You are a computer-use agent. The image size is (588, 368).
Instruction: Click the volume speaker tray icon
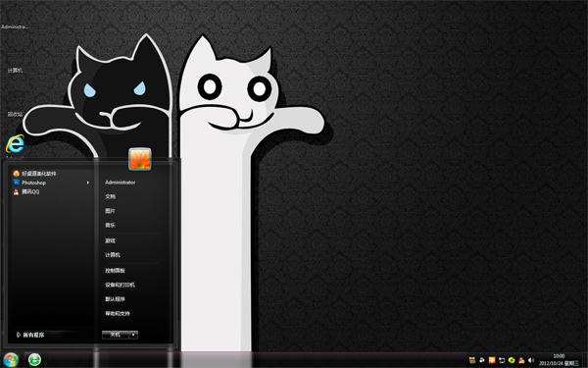(x=531, y=360)
